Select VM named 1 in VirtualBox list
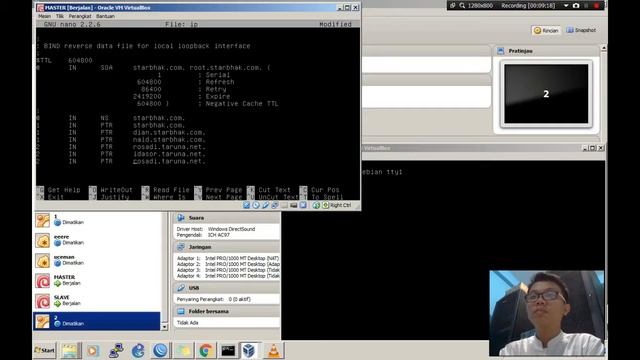Viewport: 640px width, 360px height. 97,220
